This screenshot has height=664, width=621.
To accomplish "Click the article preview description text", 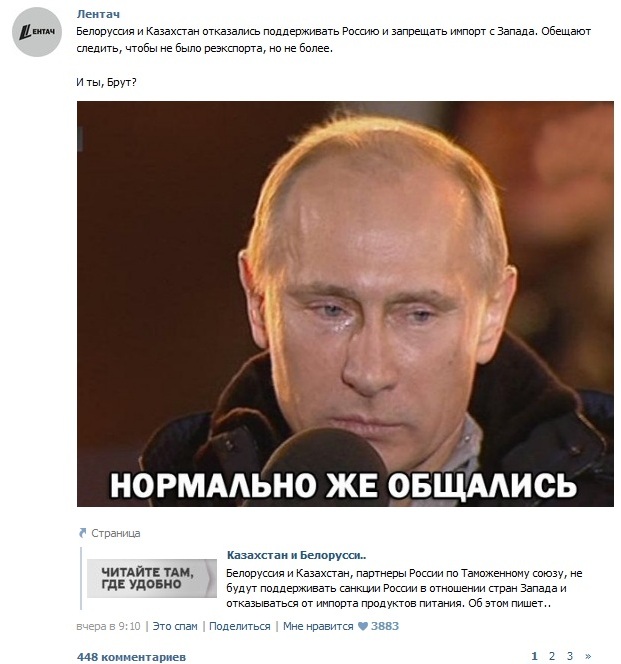I will (x=404, y=588).
